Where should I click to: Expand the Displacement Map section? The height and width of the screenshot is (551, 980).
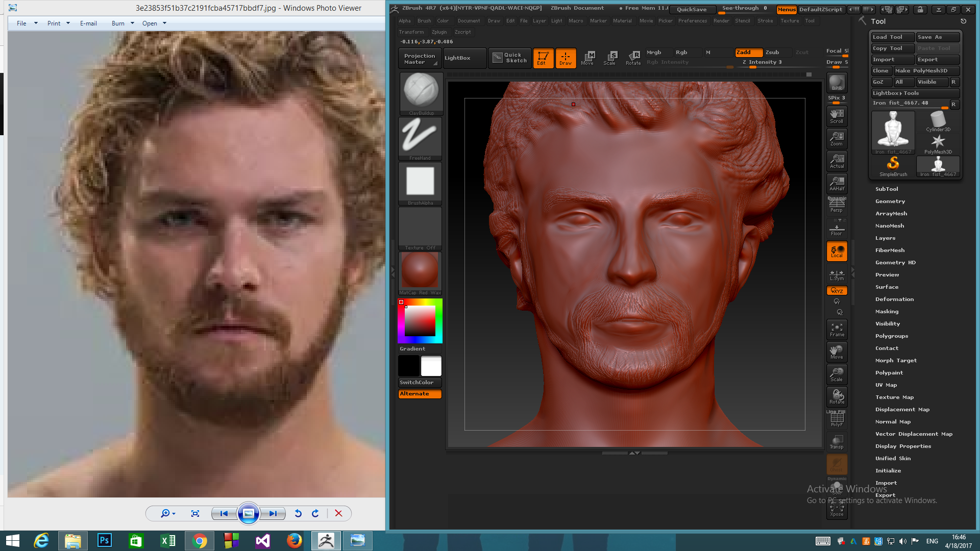click(x=902, y=409)
